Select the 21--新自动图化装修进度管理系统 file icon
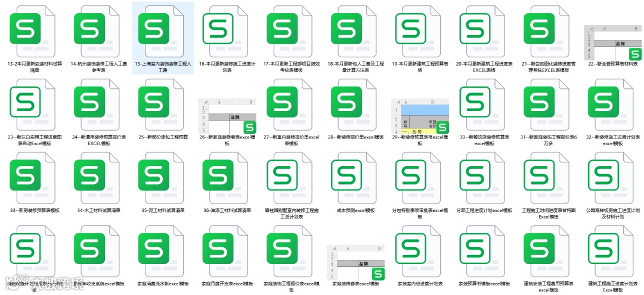 547,31
